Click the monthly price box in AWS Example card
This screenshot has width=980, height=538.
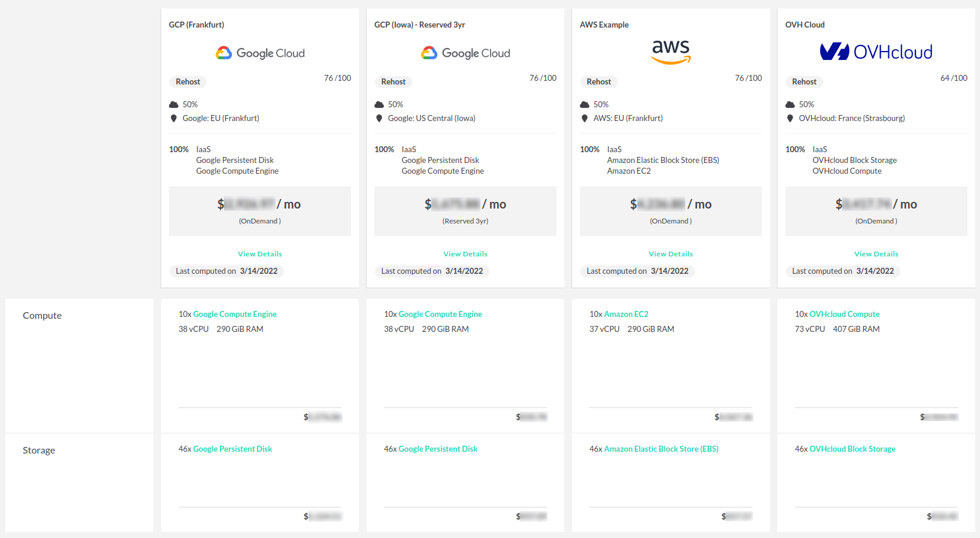tap(671, 211)
